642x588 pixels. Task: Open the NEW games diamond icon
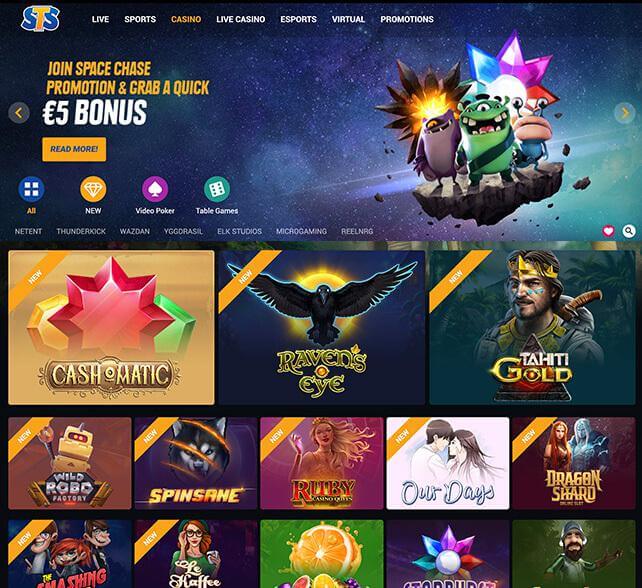pyautogui.click(x=93, y=189)
